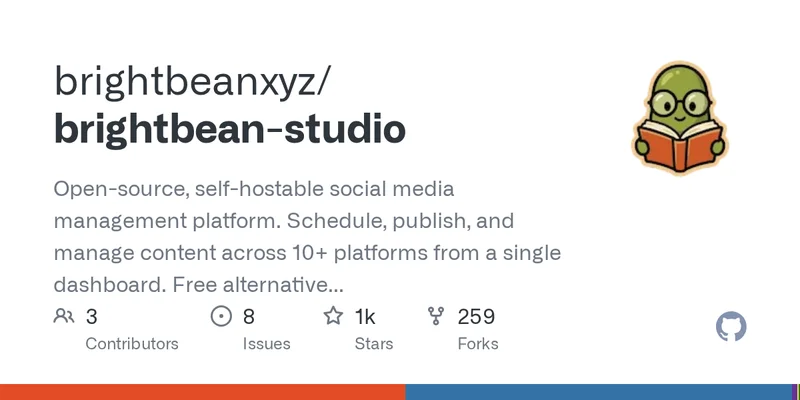Click the GitHub Octocat logo
The width and height of the screenshot is (800, 400).
pyautogui.click(x=732, y=327)
